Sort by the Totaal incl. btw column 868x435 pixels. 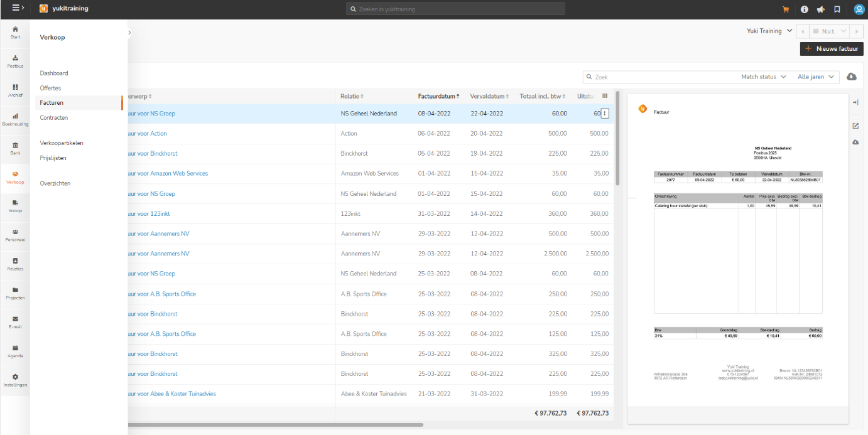pyautogui.click(x=543, y=96)
